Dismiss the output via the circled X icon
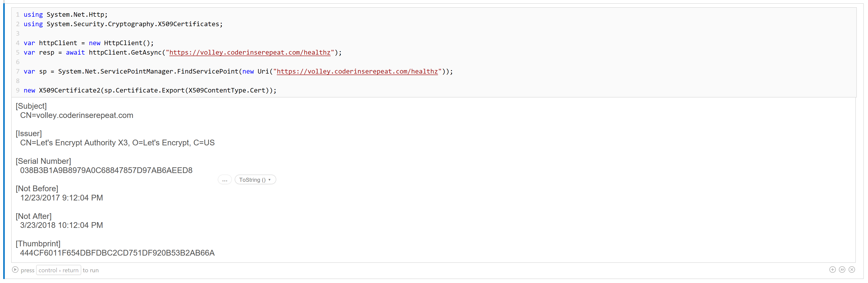 click(852, 270)
